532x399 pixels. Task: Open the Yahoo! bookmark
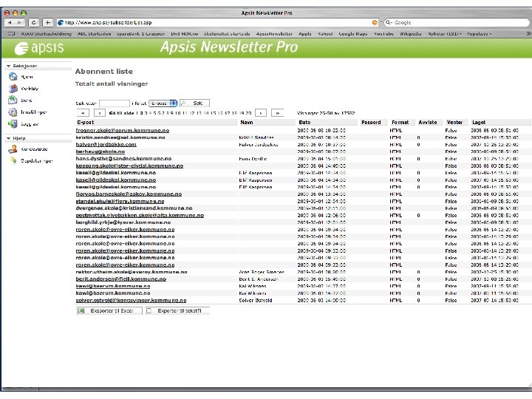pos(325,33)
